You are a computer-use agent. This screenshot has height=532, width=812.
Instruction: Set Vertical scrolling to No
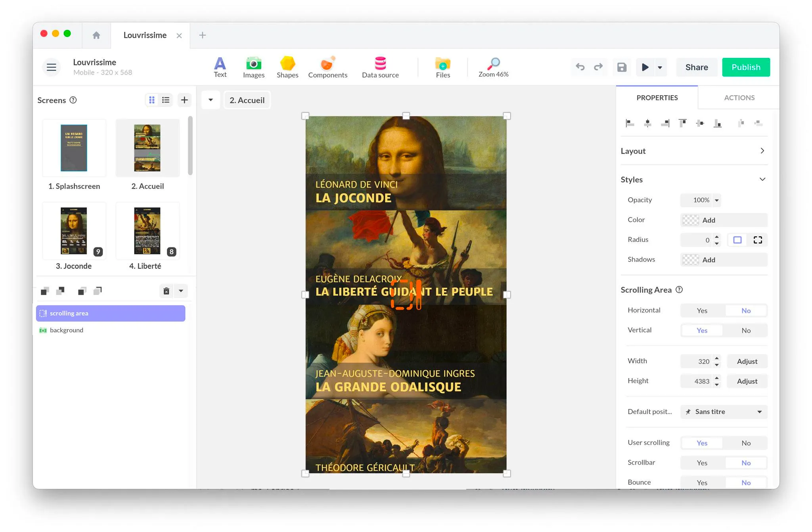tap(746, 330)
